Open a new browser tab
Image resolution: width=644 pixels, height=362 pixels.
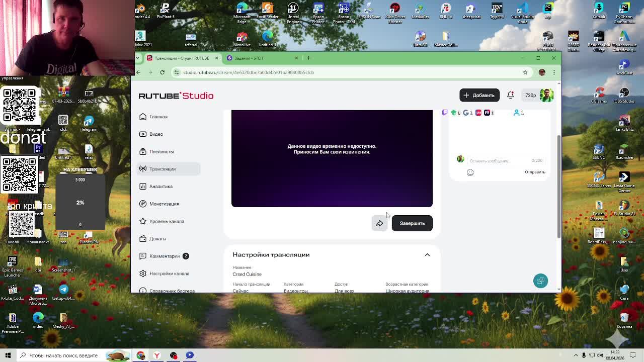308,58
